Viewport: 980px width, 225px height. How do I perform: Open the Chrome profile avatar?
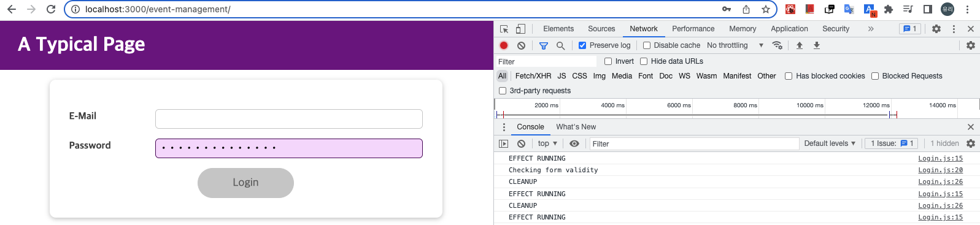tap(947, 9)
